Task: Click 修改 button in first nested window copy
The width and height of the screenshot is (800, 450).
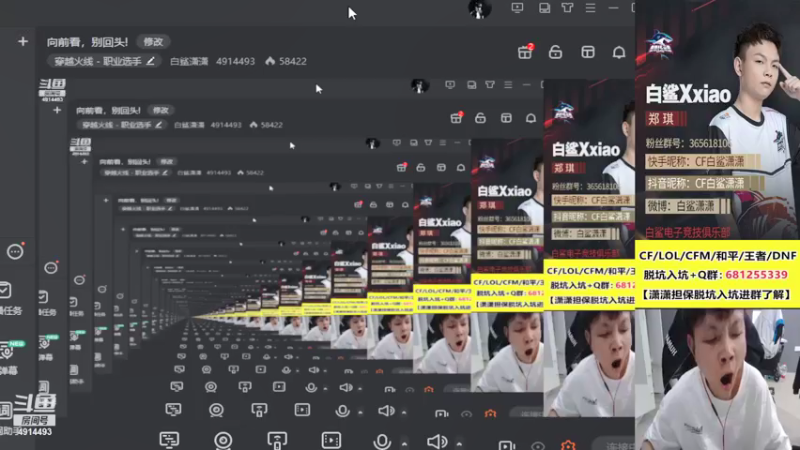Action: tap(161, 110)
